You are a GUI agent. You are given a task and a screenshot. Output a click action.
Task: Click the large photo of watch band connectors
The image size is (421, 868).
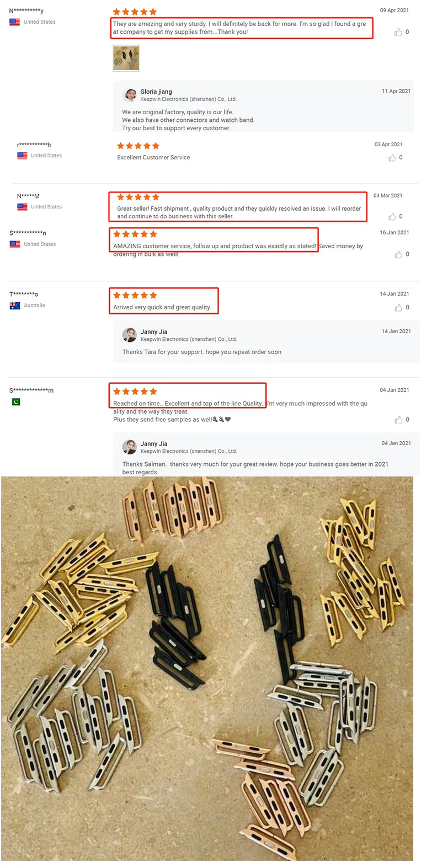[207, 668]
